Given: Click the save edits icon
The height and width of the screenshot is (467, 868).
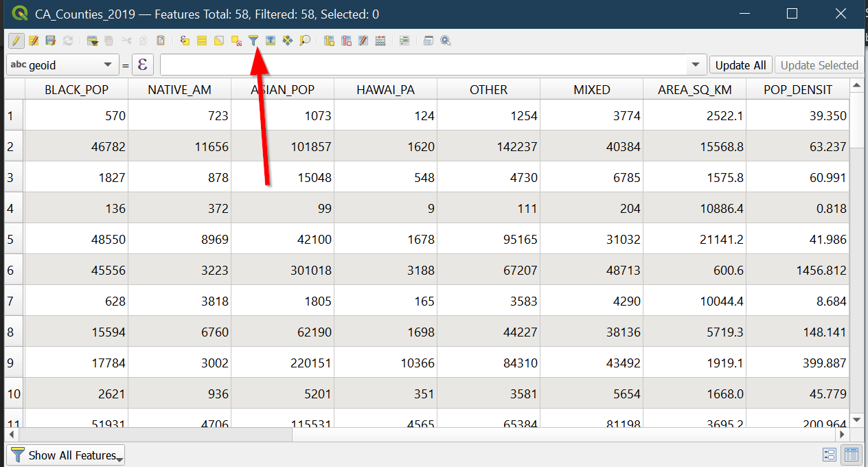Looking at the screenshot, I should 51,41.
